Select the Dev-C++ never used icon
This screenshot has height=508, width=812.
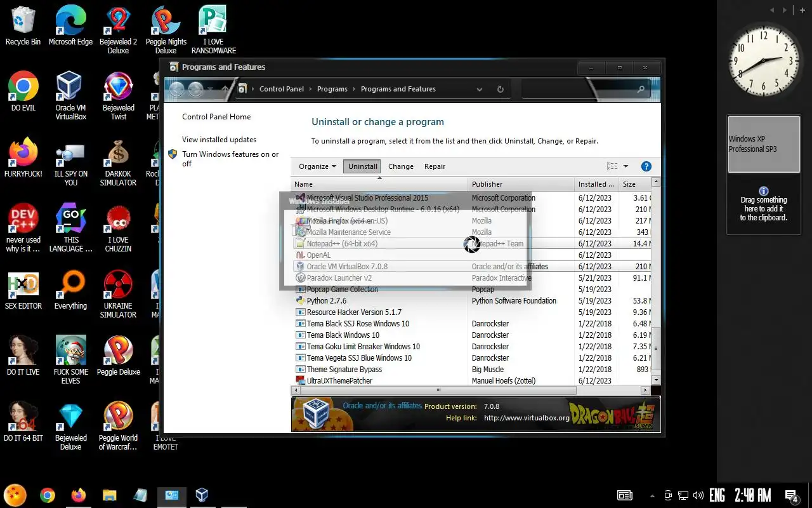(x=23, y=228)
